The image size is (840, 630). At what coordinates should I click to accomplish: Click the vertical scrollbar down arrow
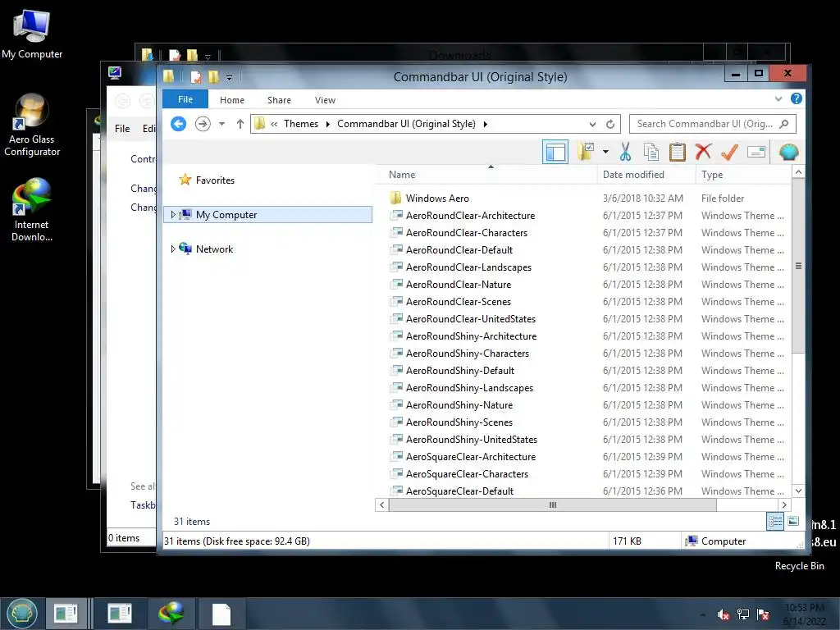tap(798, 491)
